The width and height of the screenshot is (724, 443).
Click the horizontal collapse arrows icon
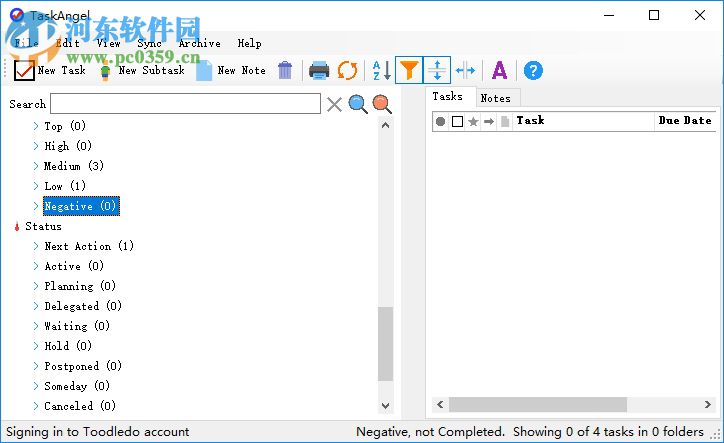[x=465, y=71]
